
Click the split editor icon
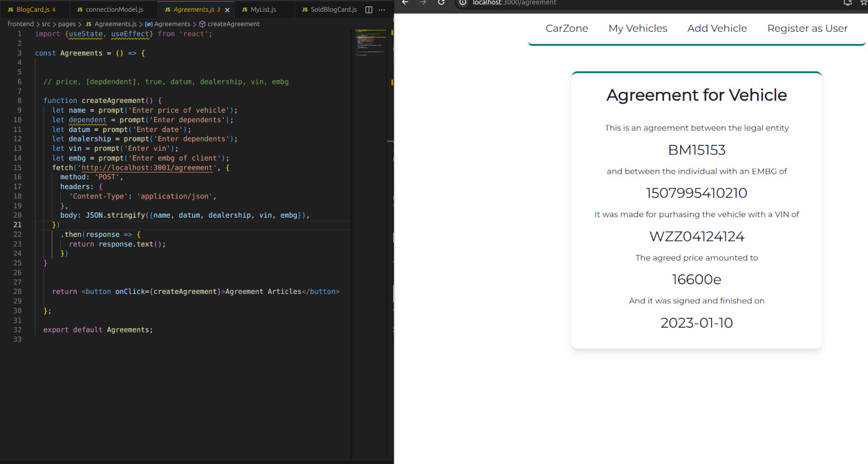[x=369, y=10]
